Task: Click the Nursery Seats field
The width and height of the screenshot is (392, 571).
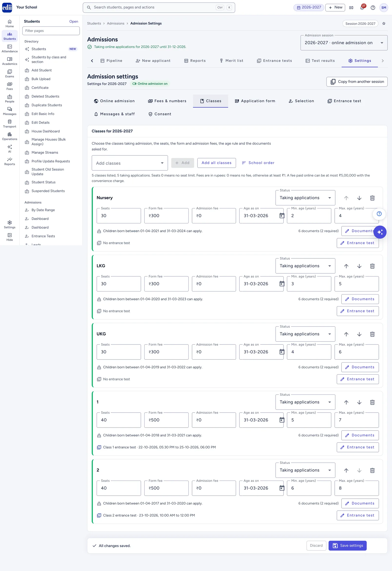Action: 119,216
